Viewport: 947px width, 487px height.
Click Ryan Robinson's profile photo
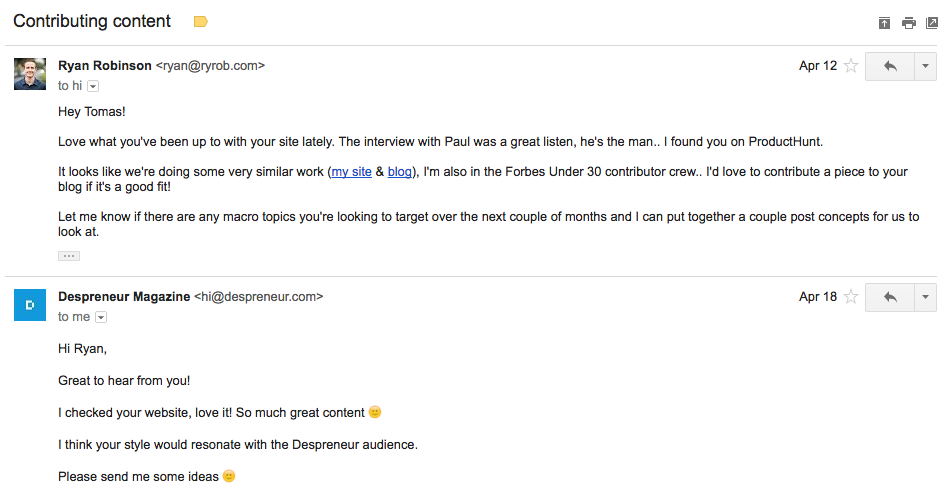30,74
